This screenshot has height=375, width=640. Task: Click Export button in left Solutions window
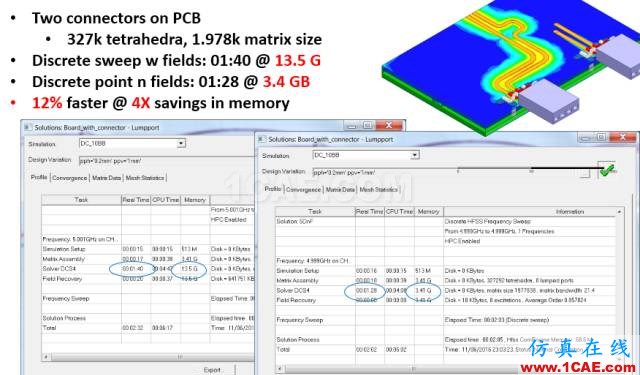[x=213, y=370]
